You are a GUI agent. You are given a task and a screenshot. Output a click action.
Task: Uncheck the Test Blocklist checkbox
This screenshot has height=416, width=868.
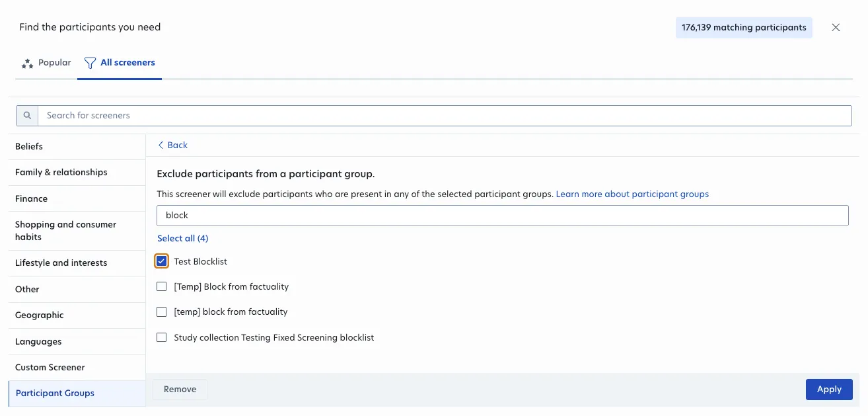[x=161, y=261]
